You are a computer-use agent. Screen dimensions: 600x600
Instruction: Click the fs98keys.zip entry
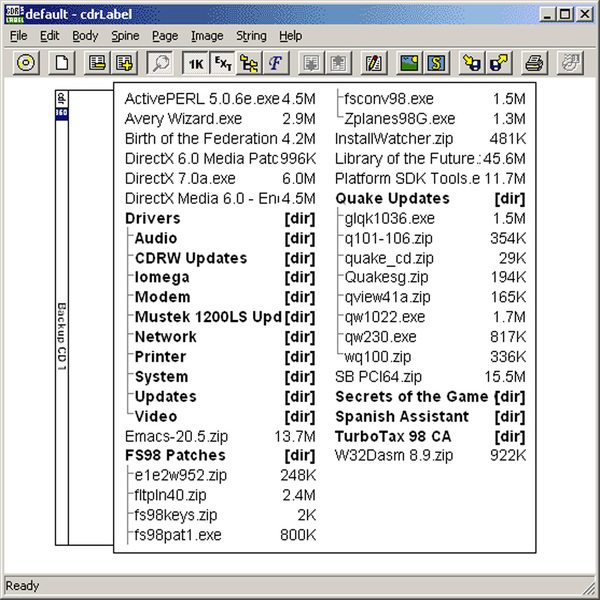click(x=225, y=515)
